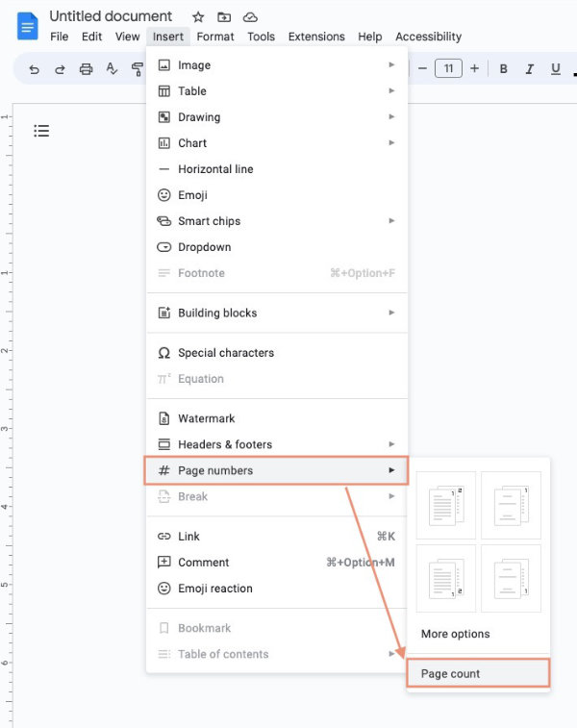The image size is (577, 728).
Task: Click the Headers & footers icon
Action: tap(163, 444)
